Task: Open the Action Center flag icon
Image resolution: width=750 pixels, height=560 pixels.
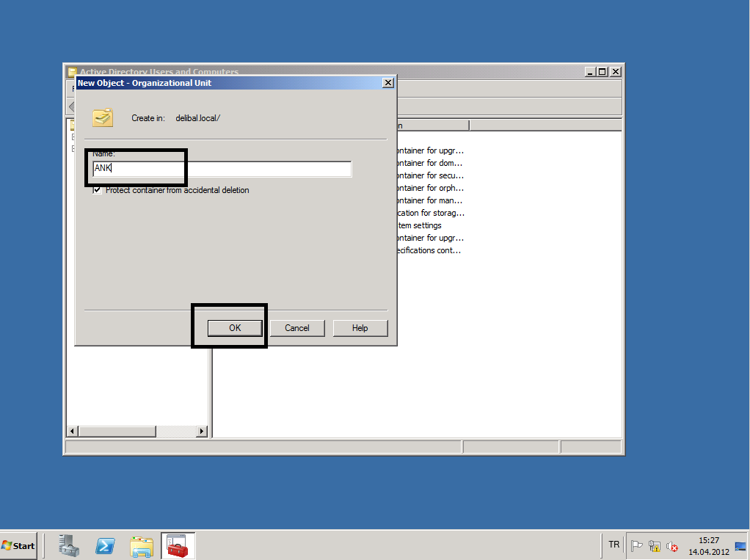Action: 637,545
